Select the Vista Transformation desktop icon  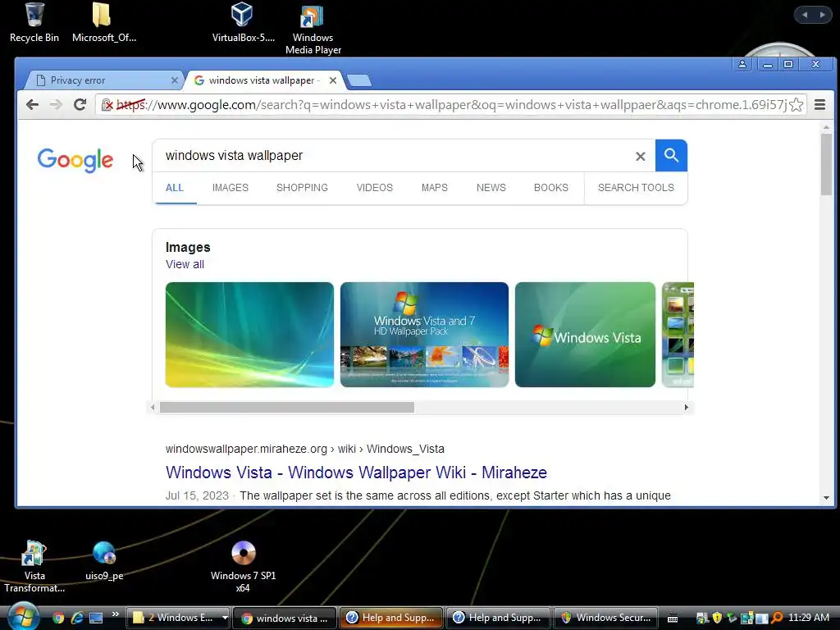[x=34, y=567]
